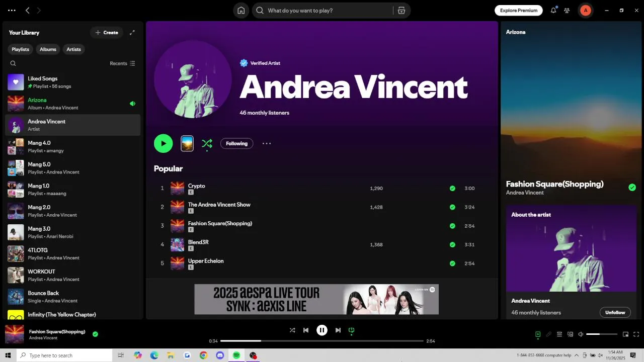Screen dimensions: 644x362
Task: Toggle repeat mode in player bar
Action: tap(352, 330)
